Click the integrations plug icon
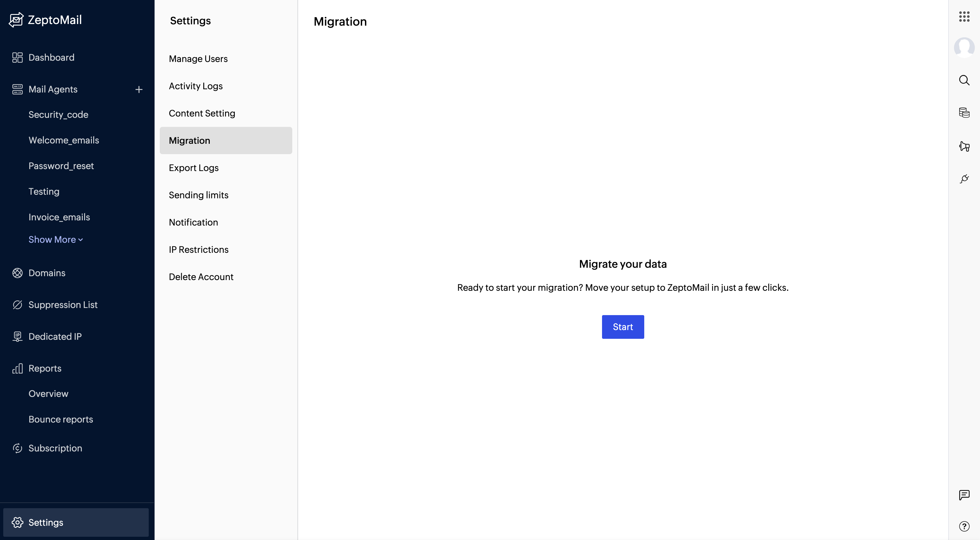980x540 pixels. click(x=964, y=179)
